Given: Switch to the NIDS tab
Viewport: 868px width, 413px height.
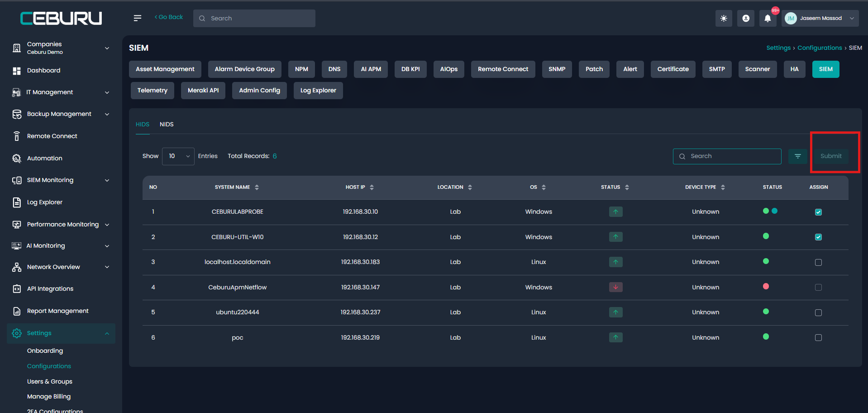Looking at the screenshot, I should click(x=167, y=125).
